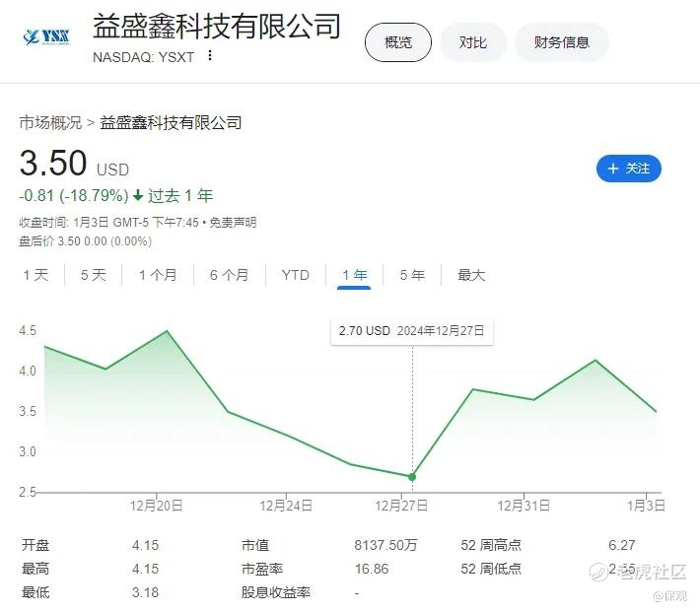Screen dimensions: 700x612
Task: Click the 最低 value 3.18
Action: (146, 592)
